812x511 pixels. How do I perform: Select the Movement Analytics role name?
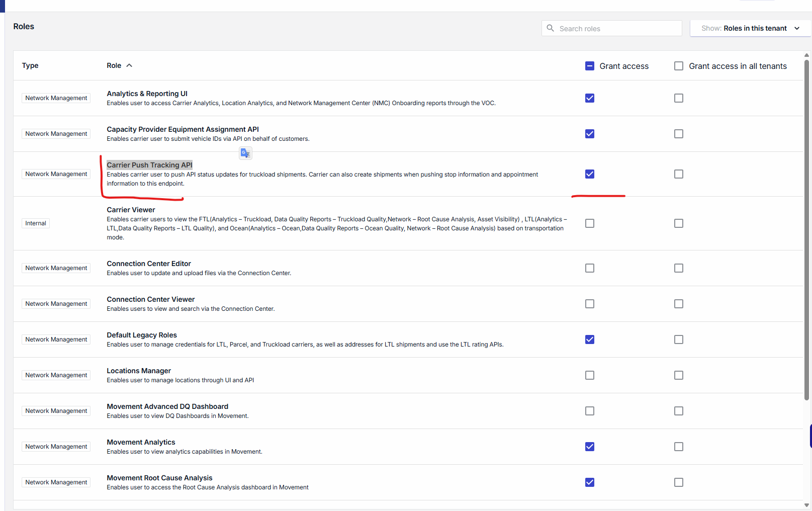[141, 442]
